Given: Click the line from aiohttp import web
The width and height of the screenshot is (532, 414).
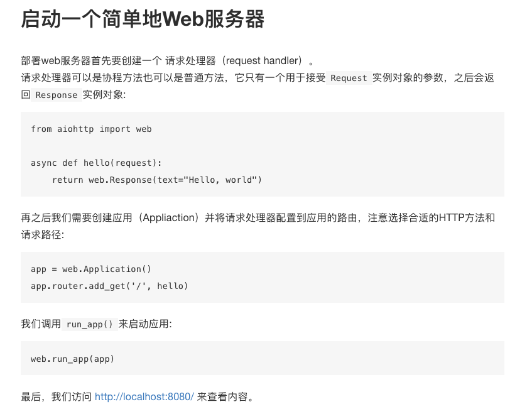Looking at the screenshot, I should click(x=91, y=129).
